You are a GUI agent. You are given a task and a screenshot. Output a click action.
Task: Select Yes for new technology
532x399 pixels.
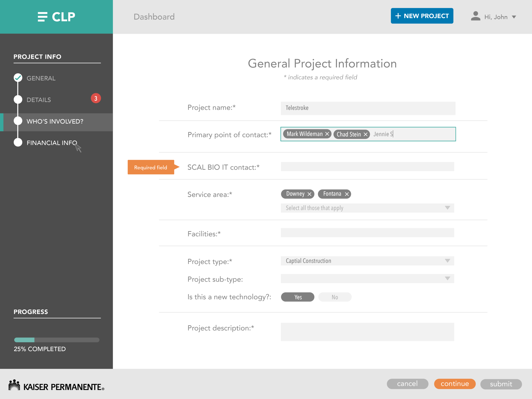(297, 297)
